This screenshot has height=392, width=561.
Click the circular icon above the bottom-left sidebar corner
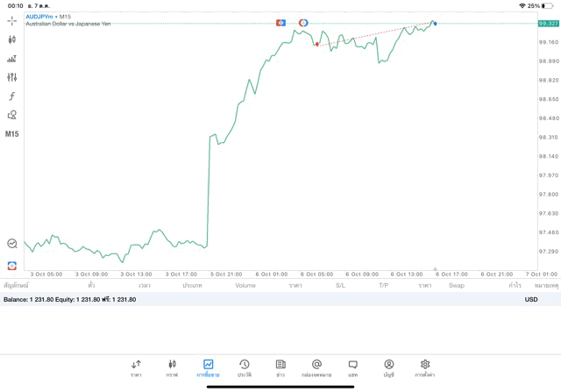pyautogui.click(x=12, y=244)
